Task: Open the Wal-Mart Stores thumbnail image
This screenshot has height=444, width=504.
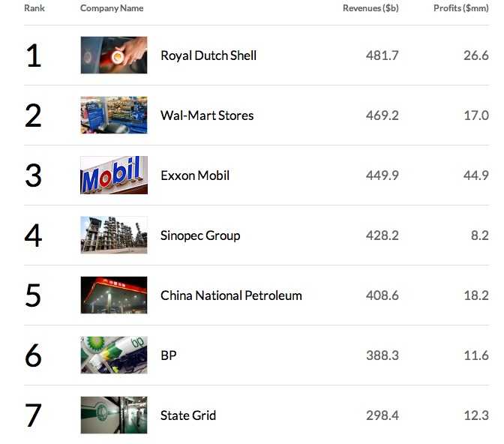Action: 113,115
